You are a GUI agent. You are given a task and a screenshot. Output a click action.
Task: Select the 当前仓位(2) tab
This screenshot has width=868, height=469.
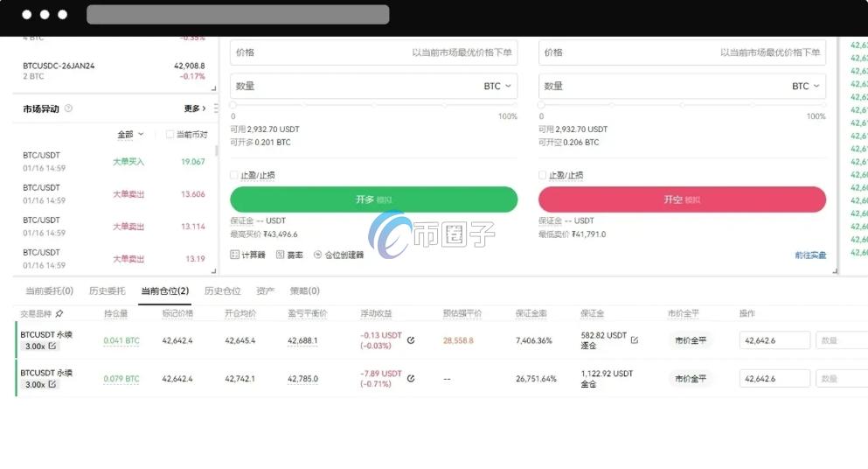(x=165, y=291)
